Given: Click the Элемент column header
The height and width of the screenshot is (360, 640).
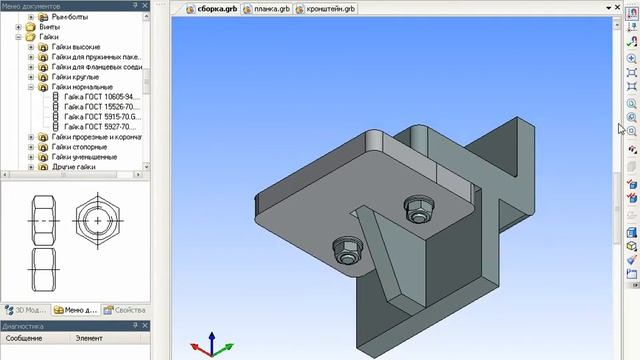Looking at the screenshot, I should [x=105, y=338].
